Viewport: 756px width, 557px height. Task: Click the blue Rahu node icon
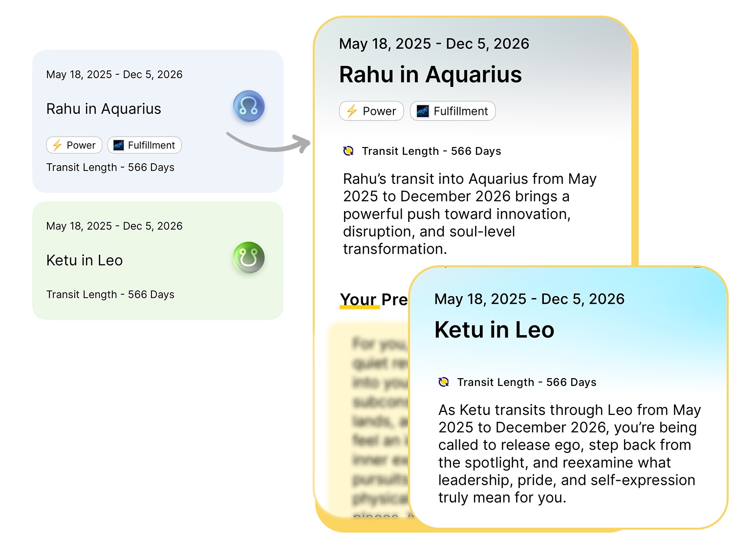(249, 106)
